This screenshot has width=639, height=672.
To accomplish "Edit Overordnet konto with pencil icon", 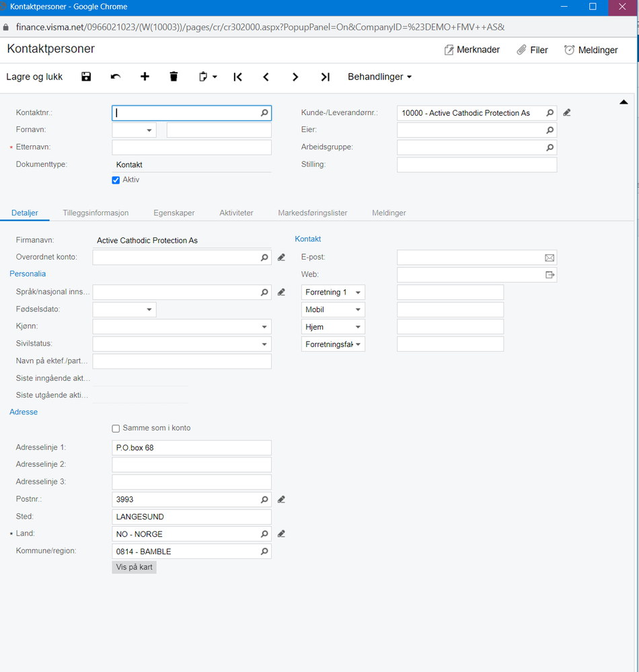I will click(x=281, y=257).
